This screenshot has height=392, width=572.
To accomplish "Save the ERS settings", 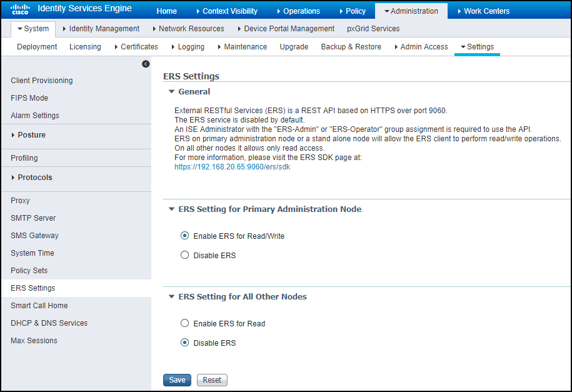I will 177,380.
